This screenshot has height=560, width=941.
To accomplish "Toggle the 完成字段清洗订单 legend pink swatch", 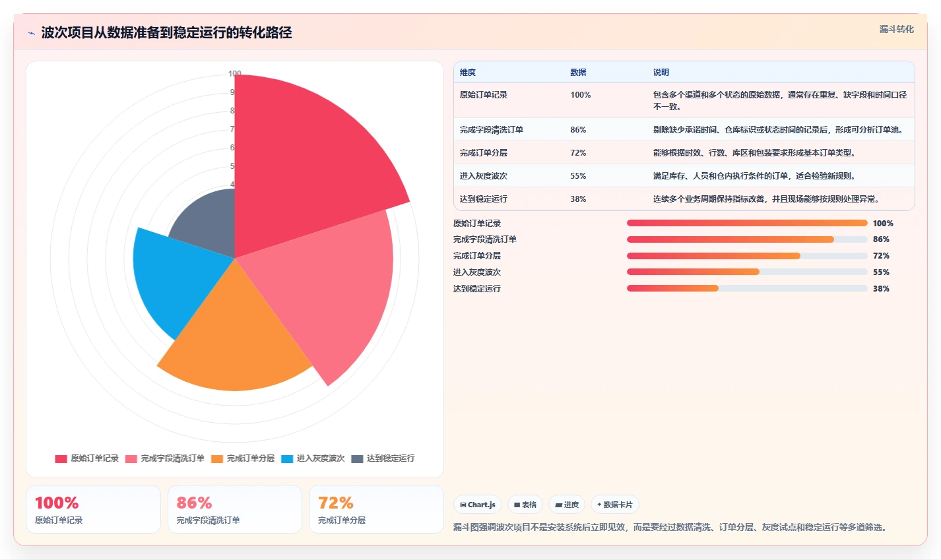I will (x=131, y=458).
